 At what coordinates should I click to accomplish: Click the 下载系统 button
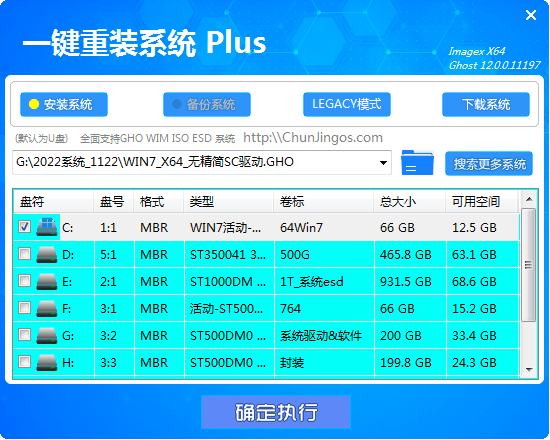486,104
